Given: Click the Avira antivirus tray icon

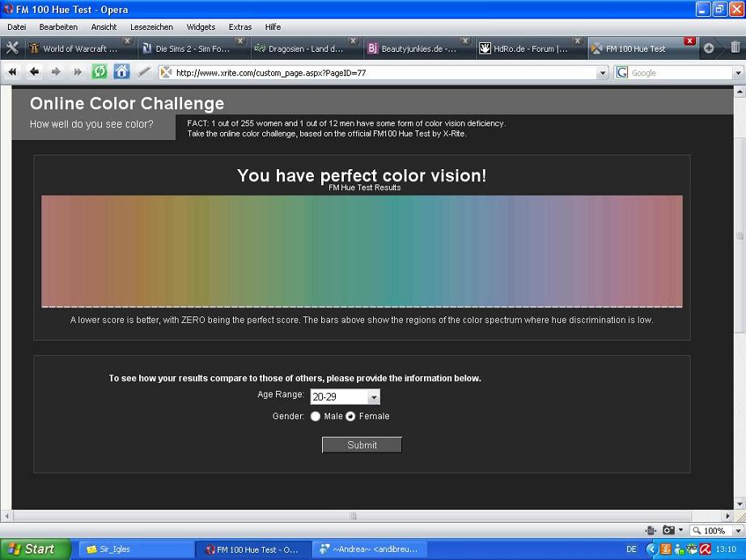Looking at the screenshot, I should pyautogui.click(x=705, y=549).
